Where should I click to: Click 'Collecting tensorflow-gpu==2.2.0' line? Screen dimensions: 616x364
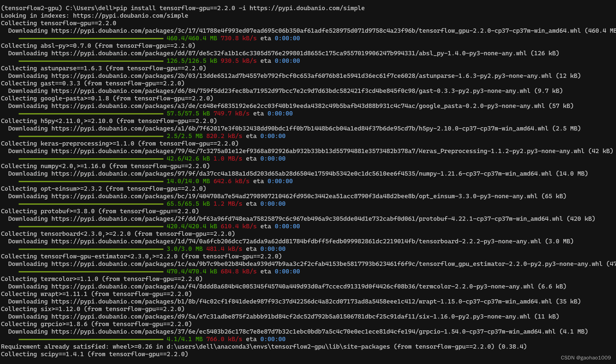point(59,23)
